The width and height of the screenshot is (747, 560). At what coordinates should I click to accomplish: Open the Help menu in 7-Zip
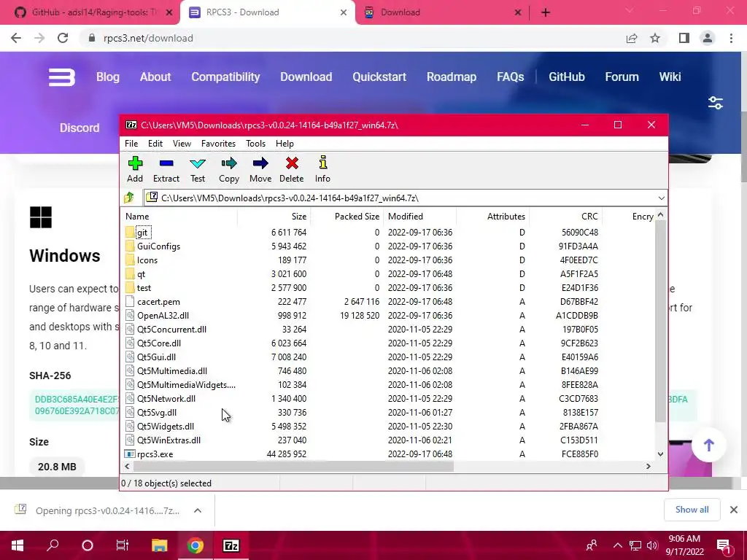[x=285, y=144]
